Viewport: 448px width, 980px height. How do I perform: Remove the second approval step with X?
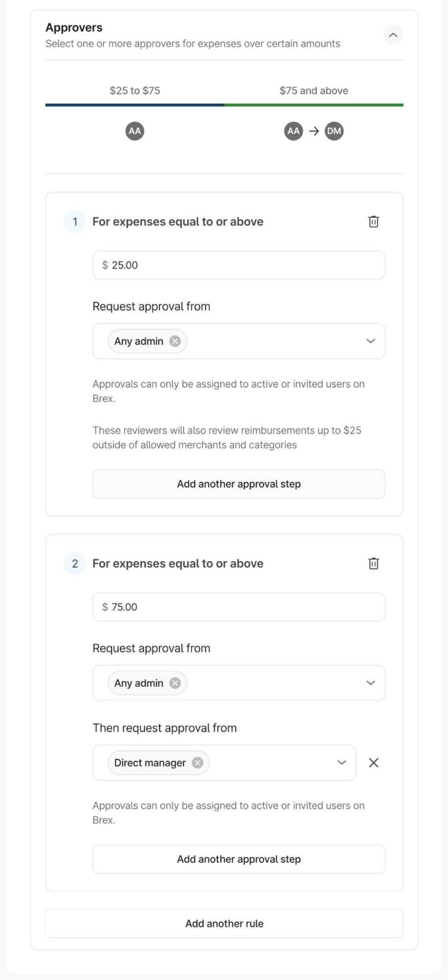coord(373,763)
